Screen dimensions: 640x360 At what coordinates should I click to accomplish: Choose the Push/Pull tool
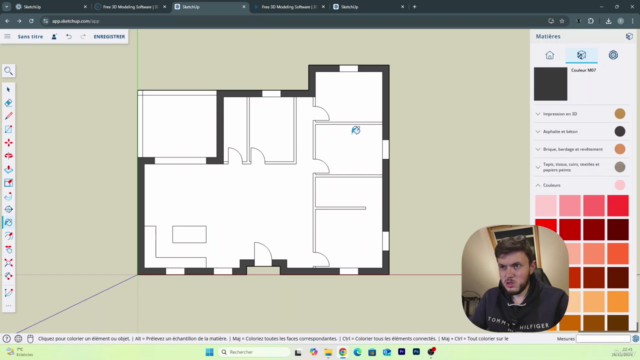(9, 169)
